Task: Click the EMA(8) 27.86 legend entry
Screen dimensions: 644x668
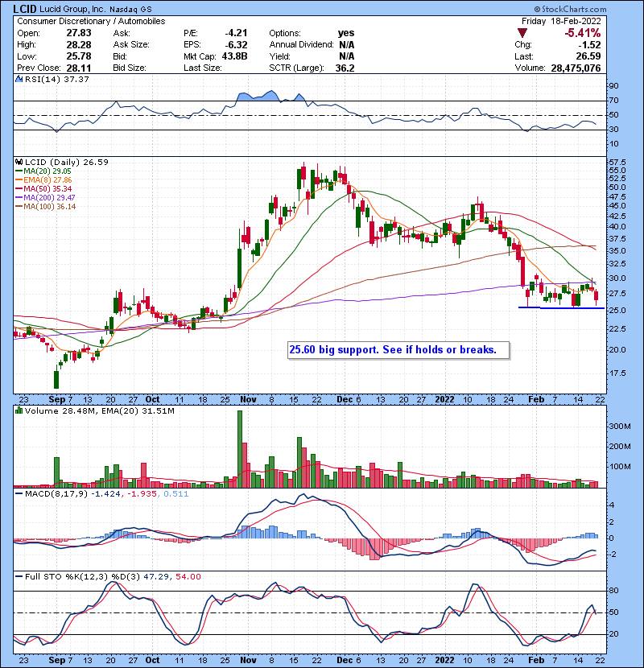Action: click(x=43, y=179)
